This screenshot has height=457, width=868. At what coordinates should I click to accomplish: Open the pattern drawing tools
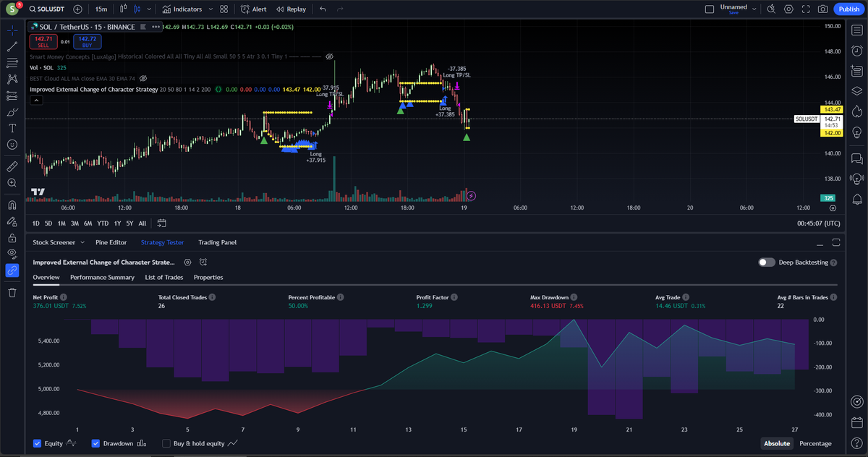[x=12, y=79]
